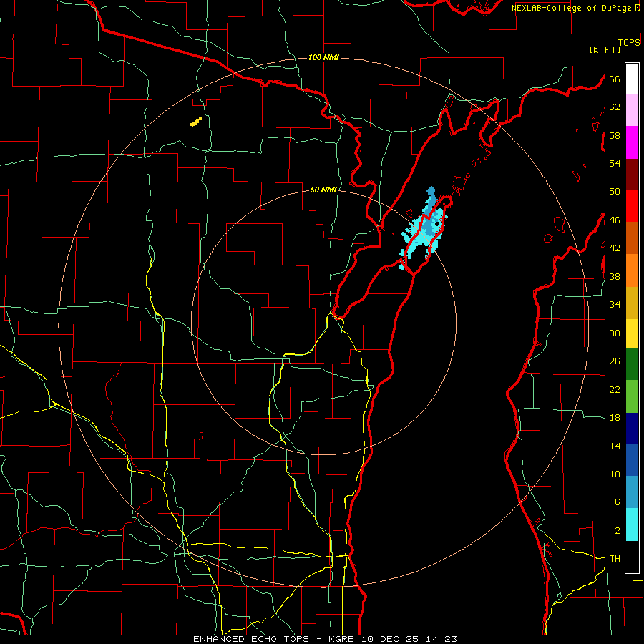This screenshot has width=644, height=644.
Task: Click the legend value 46
Action: point(615,220)
